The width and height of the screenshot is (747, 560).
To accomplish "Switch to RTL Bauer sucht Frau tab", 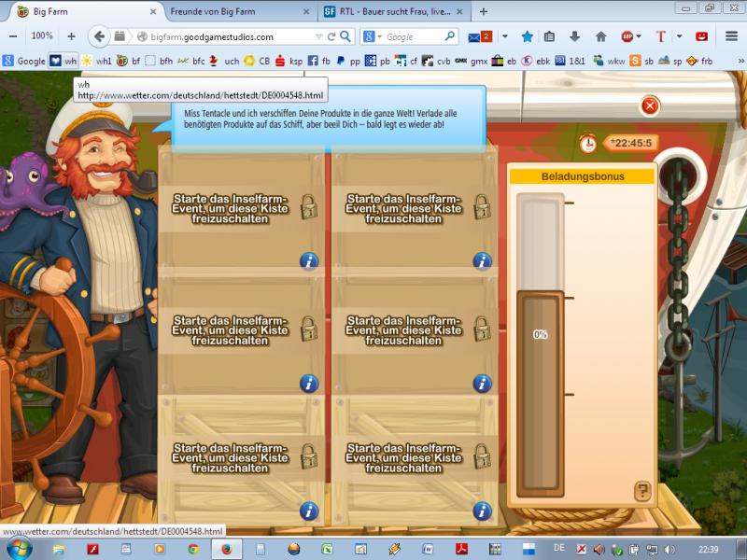I will point(394,11).
